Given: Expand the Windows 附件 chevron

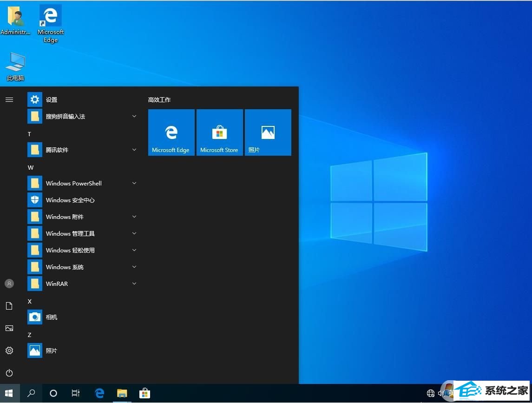Looking at the screenshot, I should point(134,217).
